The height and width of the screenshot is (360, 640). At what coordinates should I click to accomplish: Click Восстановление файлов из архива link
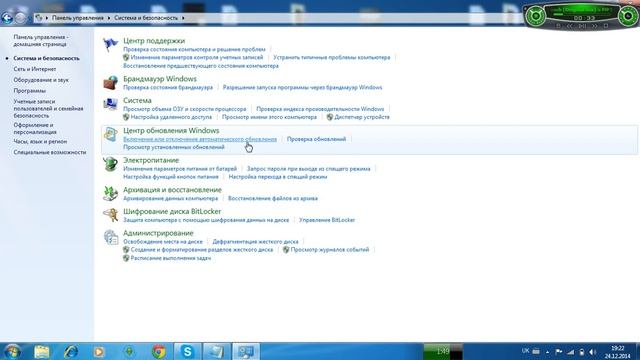[273, 198]
